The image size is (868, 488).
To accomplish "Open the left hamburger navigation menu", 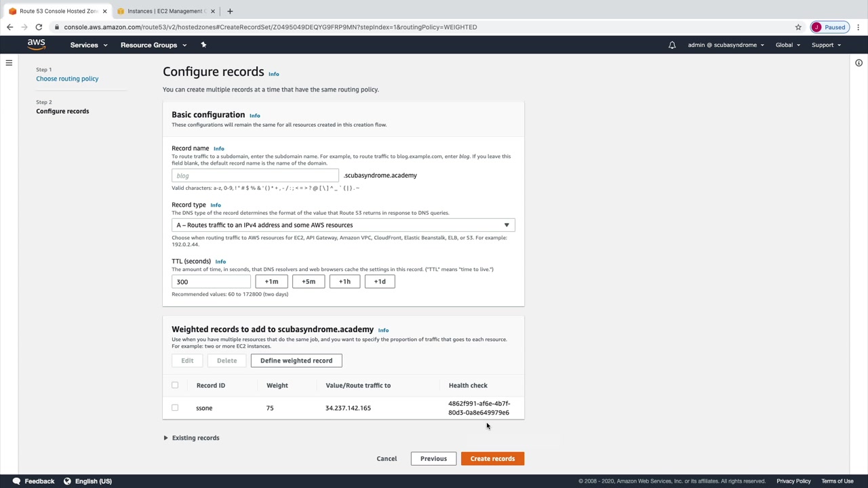I will [9, 63].
